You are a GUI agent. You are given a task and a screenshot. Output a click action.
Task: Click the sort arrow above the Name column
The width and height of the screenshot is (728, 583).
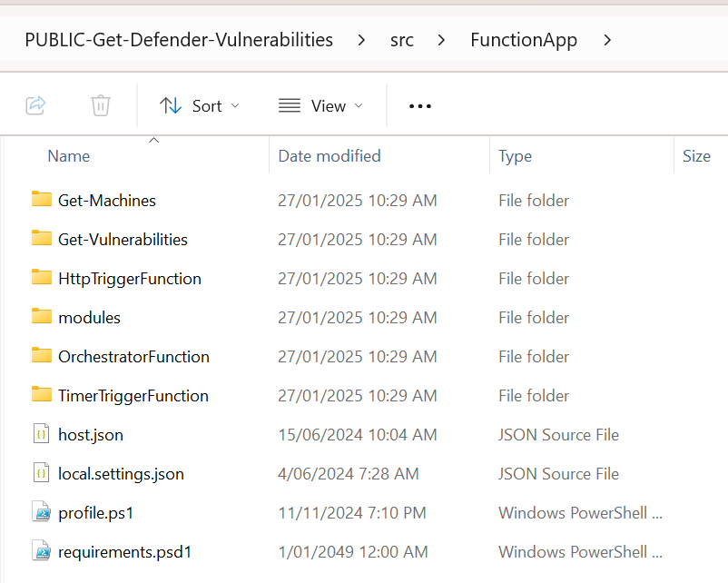click(153, 140)
